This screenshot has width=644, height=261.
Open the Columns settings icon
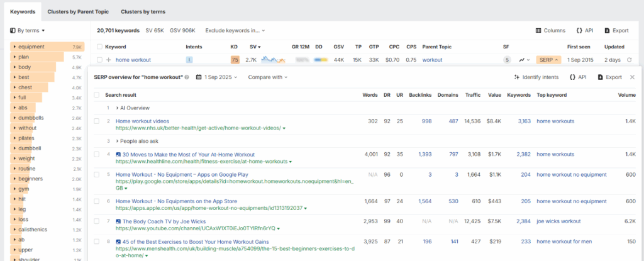click(x=538, y=30)
